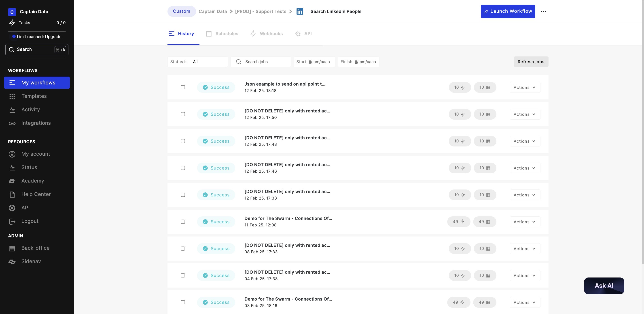Click the 10 rows badge for Json example job
This screenshot has width=644, height=314.
click(485, 87)
